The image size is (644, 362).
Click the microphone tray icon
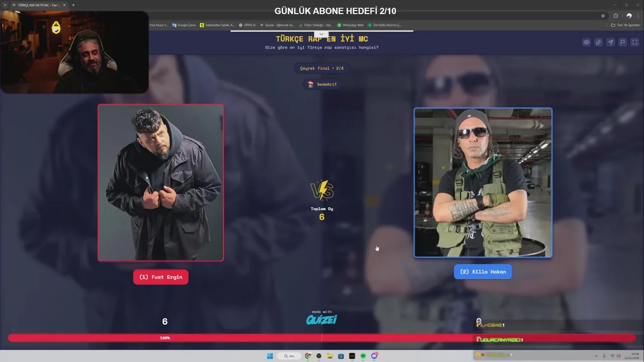(604, 356)
